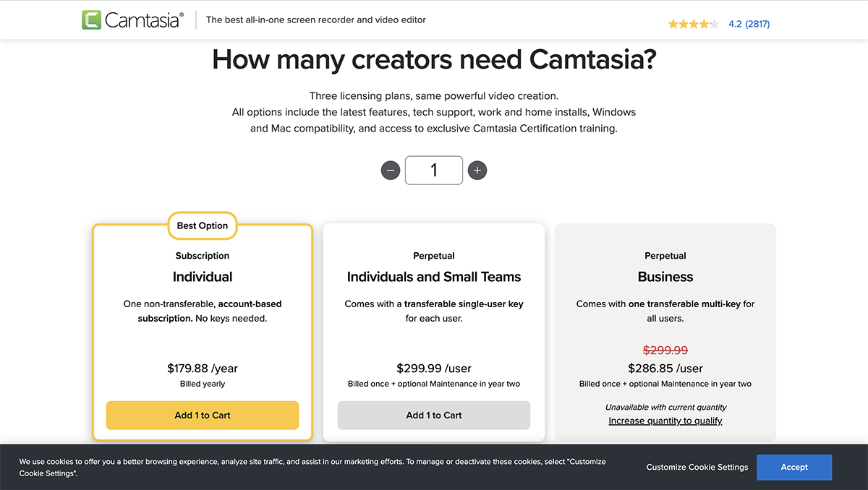The width and height of the screenshot is (868, 490).
Task: Accept the cookie notice
Action: tap(793, 467)
